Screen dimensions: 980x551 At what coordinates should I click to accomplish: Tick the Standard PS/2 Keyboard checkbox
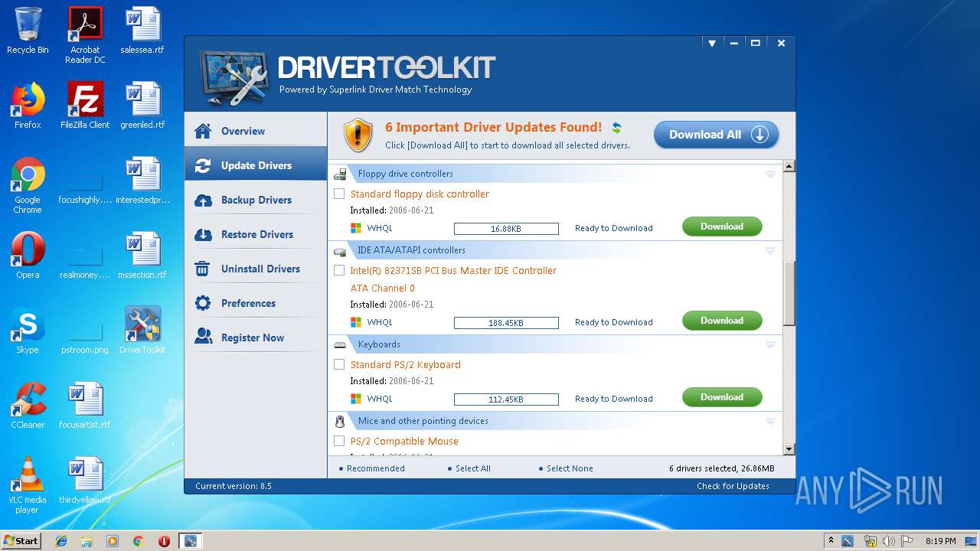pyautogui.click(x=339, y=365)
